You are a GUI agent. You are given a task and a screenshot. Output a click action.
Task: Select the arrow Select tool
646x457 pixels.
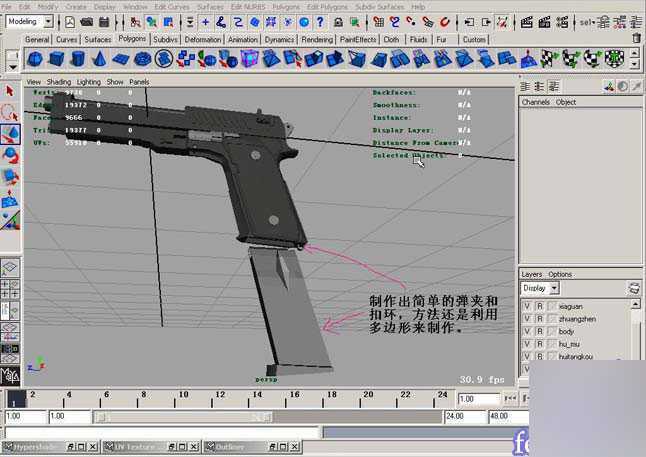pos(10,92)
